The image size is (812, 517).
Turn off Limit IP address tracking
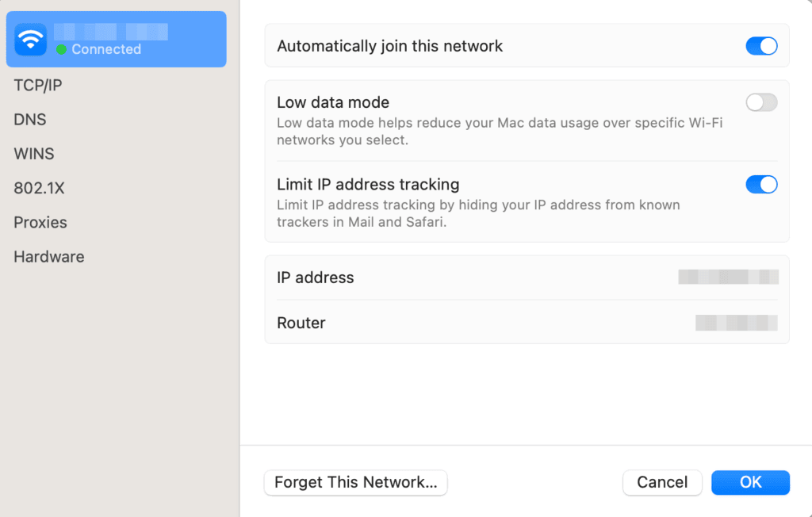coord(760,184)
